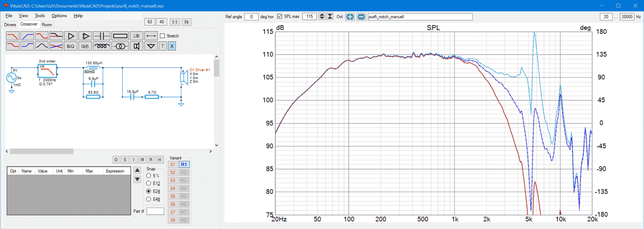This screenshot has width=644, height=229.
Task: Uncheck the SPL max checkbox
Action: [x=280, y=16]
